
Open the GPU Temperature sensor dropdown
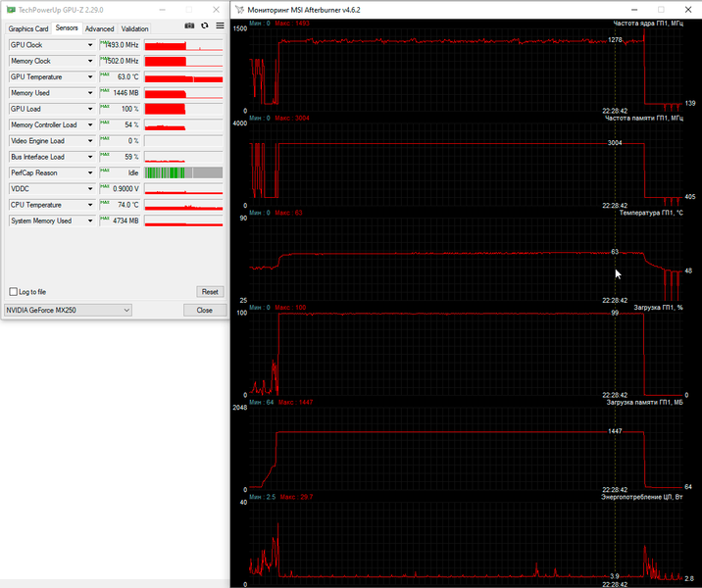(90, 77)
